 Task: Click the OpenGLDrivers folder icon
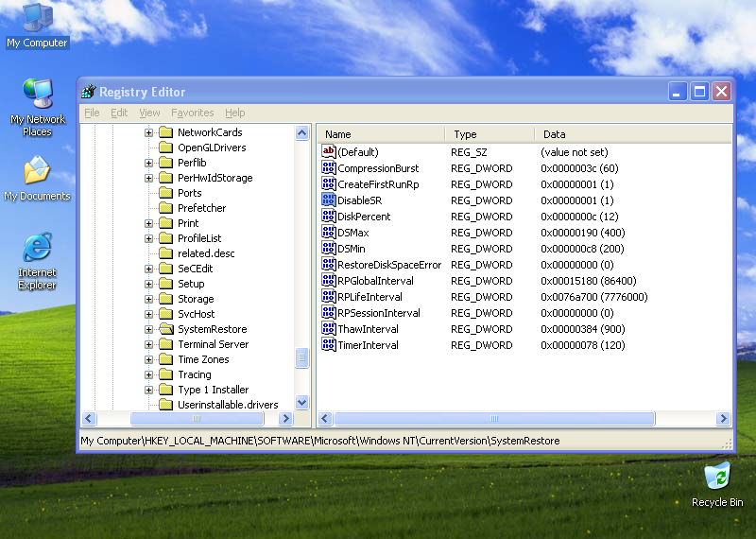click(x=166, y=148)
